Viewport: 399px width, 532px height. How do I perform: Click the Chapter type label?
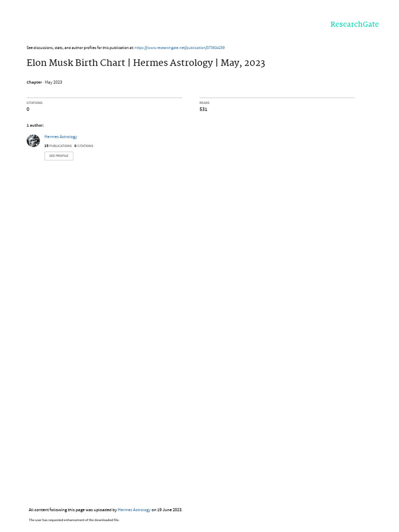34,82
